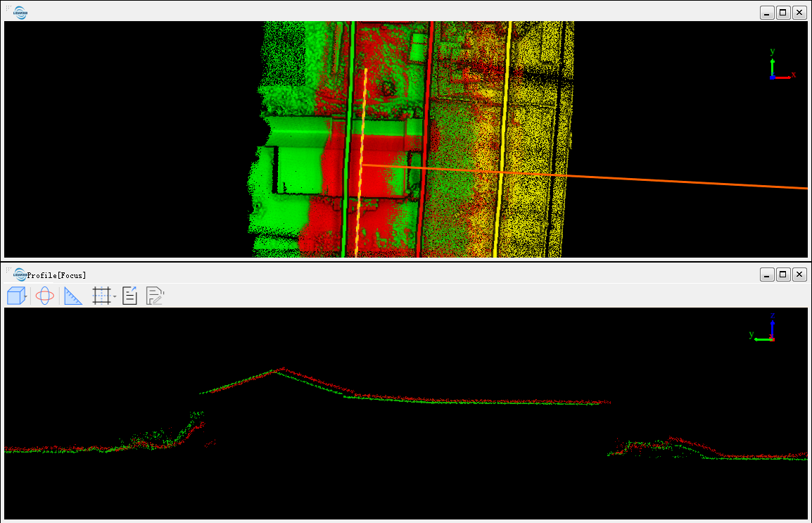Click the greyed document with pencil icon
812x523 pixels.
(x=154, y=296)
